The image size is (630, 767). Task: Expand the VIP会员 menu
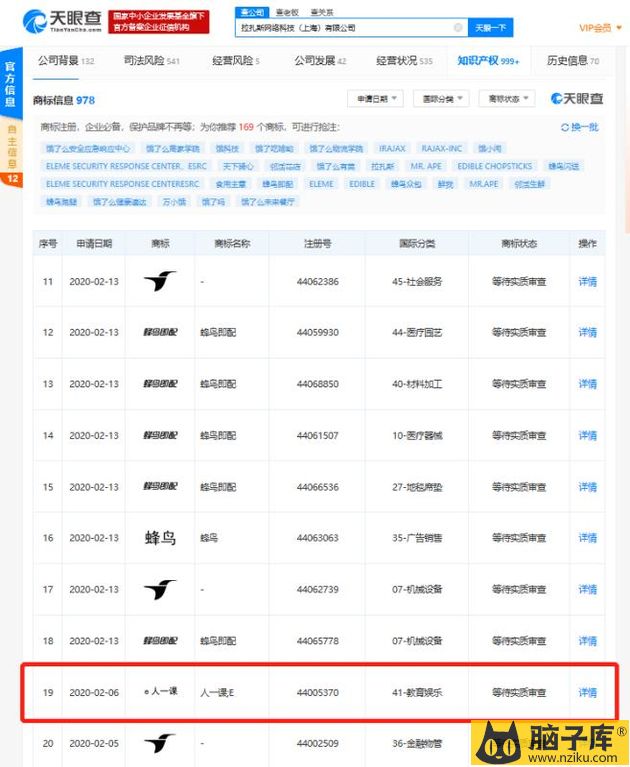[x=600, y=28]
